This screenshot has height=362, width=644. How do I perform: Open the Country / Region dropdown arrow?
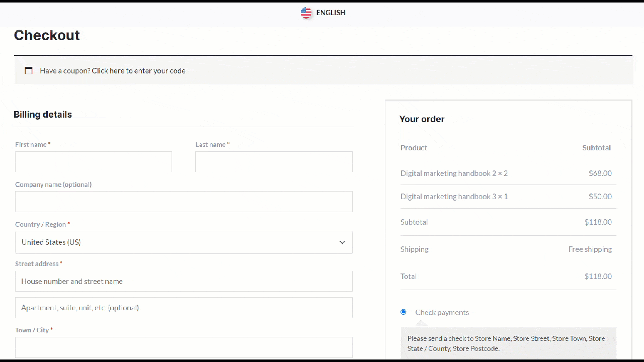(342, 242)
